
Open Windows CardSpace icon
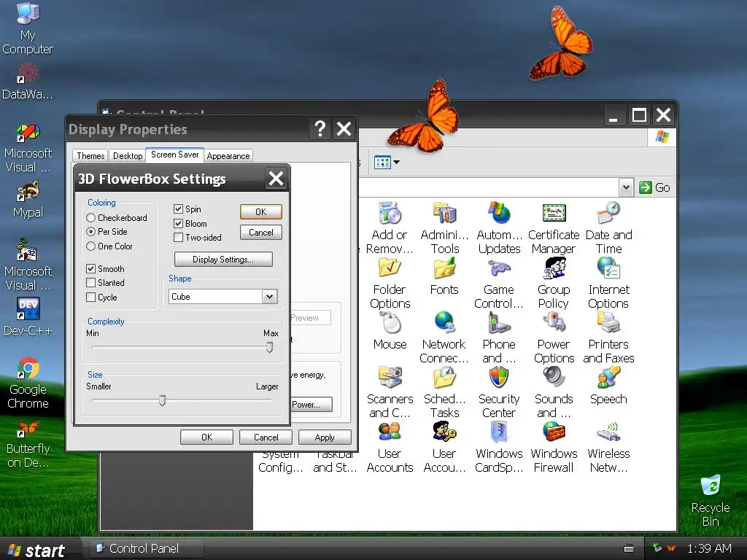pyautogui.click(x=499, y=432)
